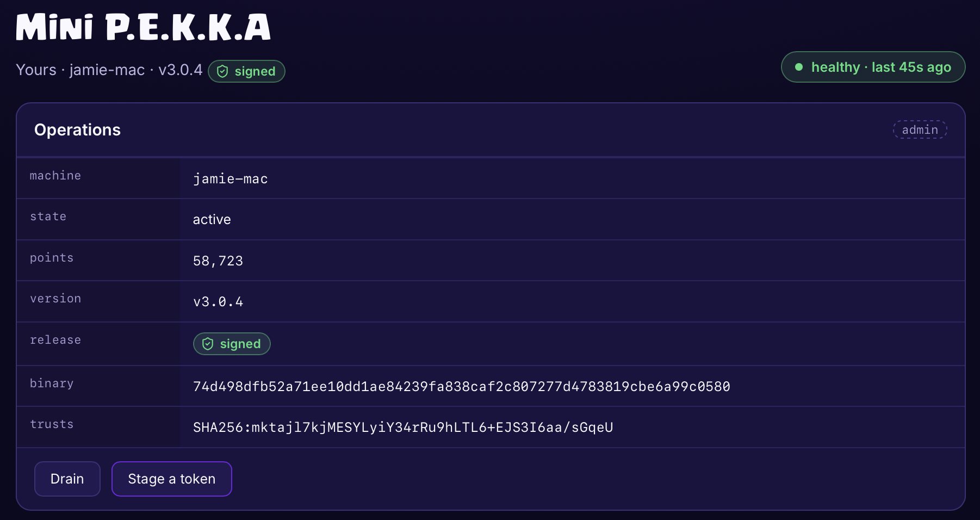Select the binary hash value

[462, 386]
